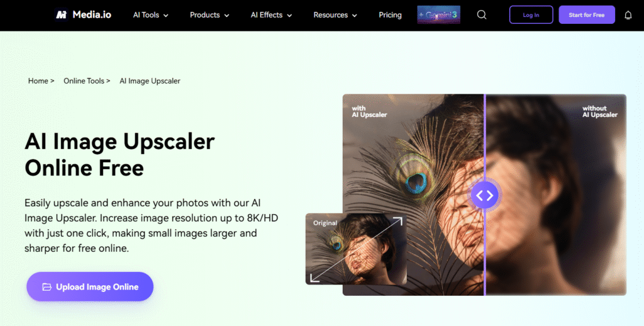Expand the AI Tools dropdown
Image resolution: width=644 pixels, height=326 pixels.
151,15
